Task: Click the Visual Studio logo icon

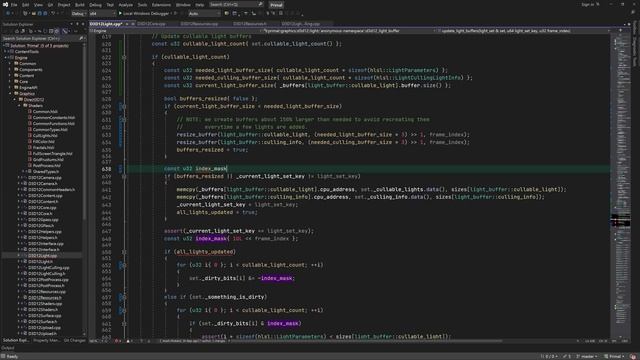Action: (5, 5)
